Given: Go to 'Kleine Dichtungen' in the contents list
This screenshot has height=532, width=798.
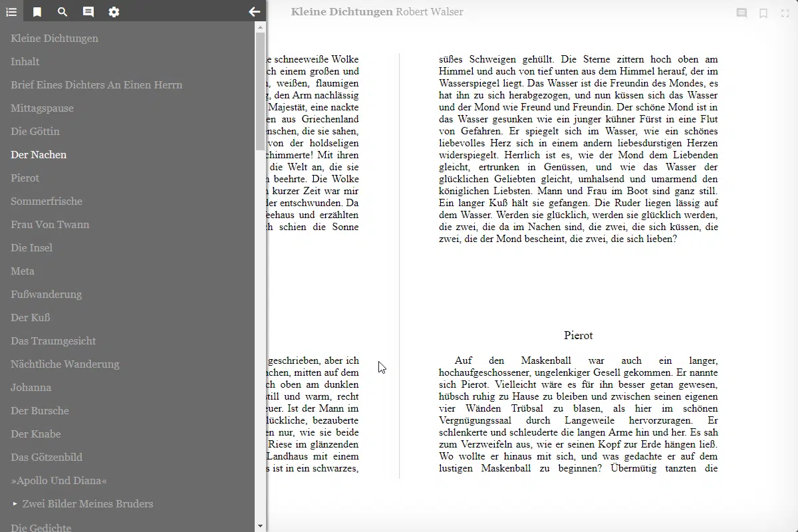Looking at the screenshot, I should (55, 38).
